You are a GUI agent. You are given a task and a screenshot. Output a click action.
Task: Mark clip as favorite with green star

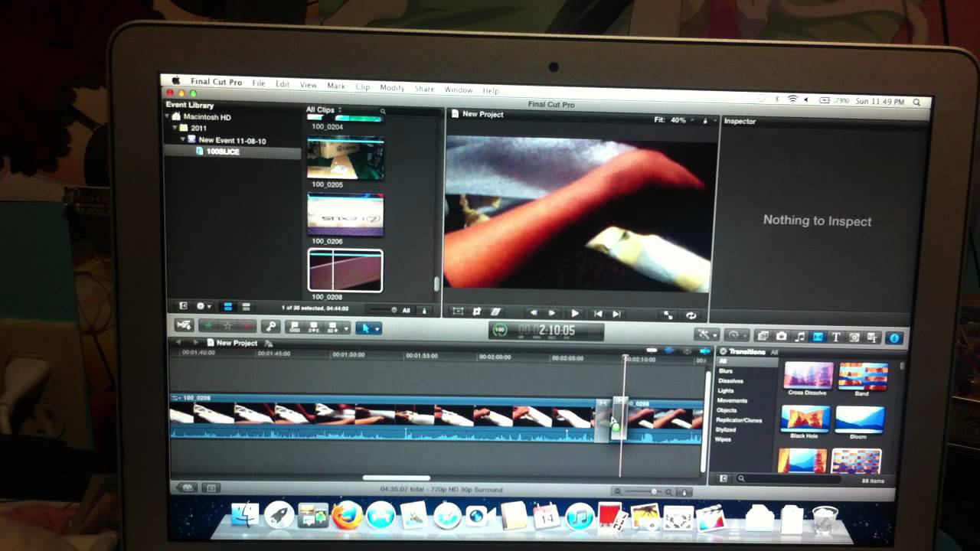point(208,326)
